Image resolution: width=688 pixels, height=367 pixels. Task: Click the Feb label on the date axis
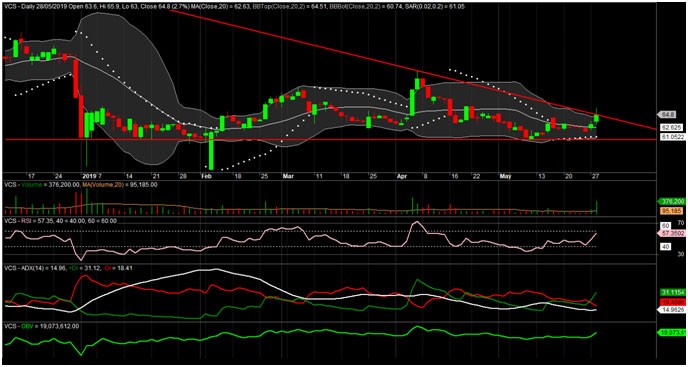[205, 176]
